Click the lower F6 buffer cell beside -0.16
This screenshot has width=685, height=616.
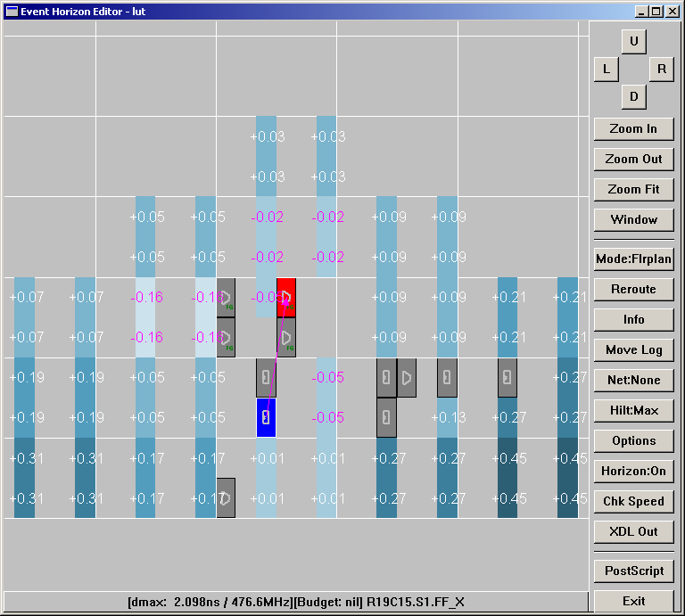[x=226, y=338]
